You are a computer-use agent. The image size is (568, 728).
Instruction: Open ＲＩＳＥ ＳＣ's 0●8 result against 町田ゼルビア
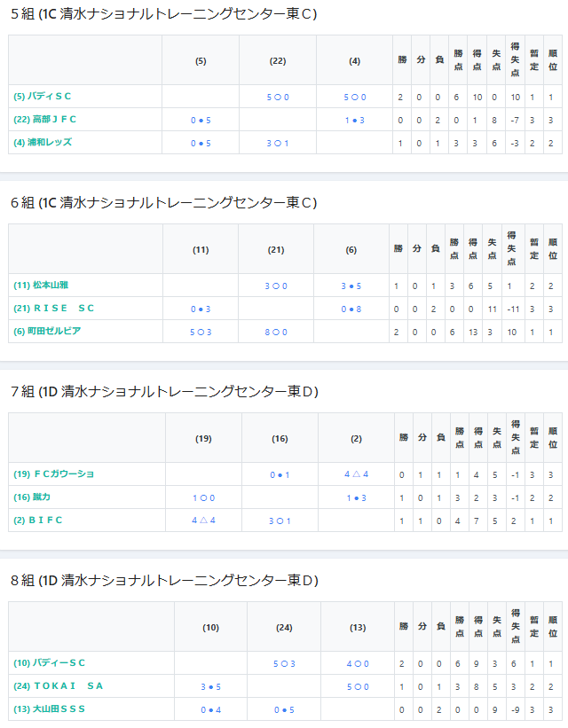[x=351, y=309]
